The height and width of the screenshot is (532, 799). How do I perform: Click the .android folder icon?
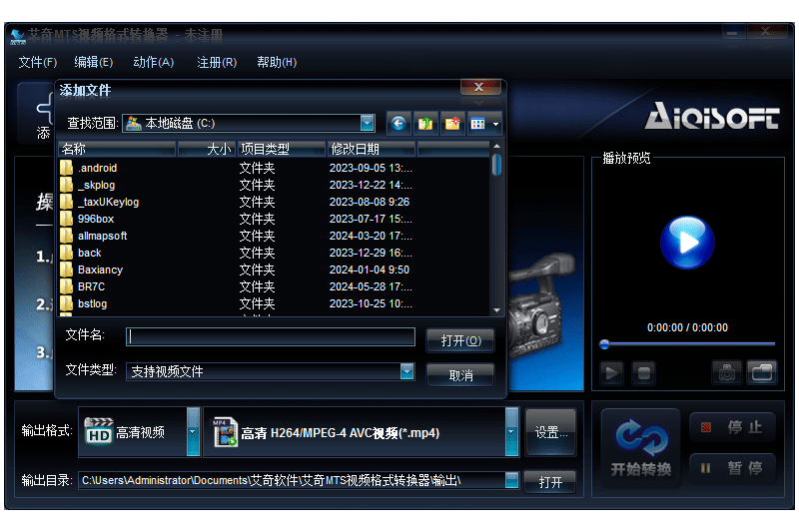point(66,168)
